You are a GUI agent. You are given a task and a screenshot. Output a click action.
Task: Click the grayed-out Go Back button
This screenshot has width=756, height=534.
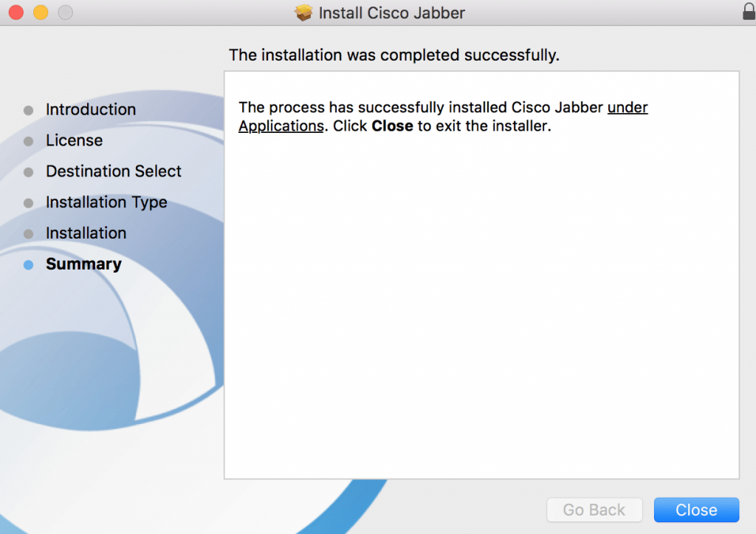click(594, 510)
